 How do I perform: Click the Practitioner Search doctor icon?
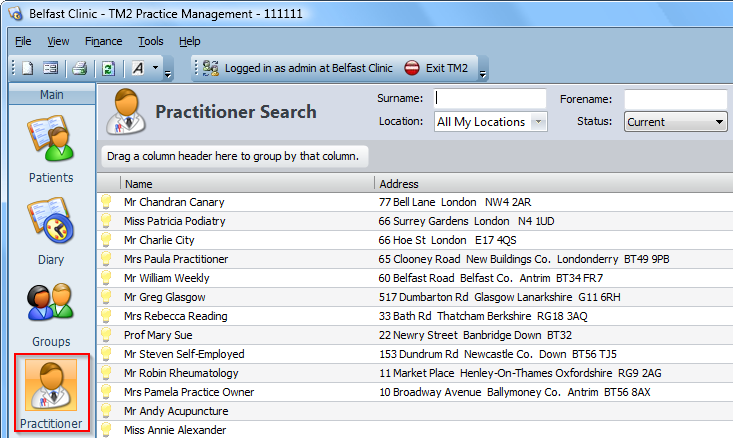126,112
